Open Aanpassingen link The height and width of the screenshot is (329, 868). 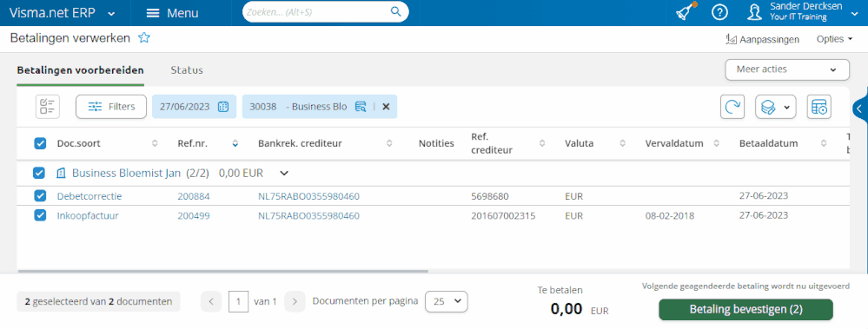pos(762,39)
